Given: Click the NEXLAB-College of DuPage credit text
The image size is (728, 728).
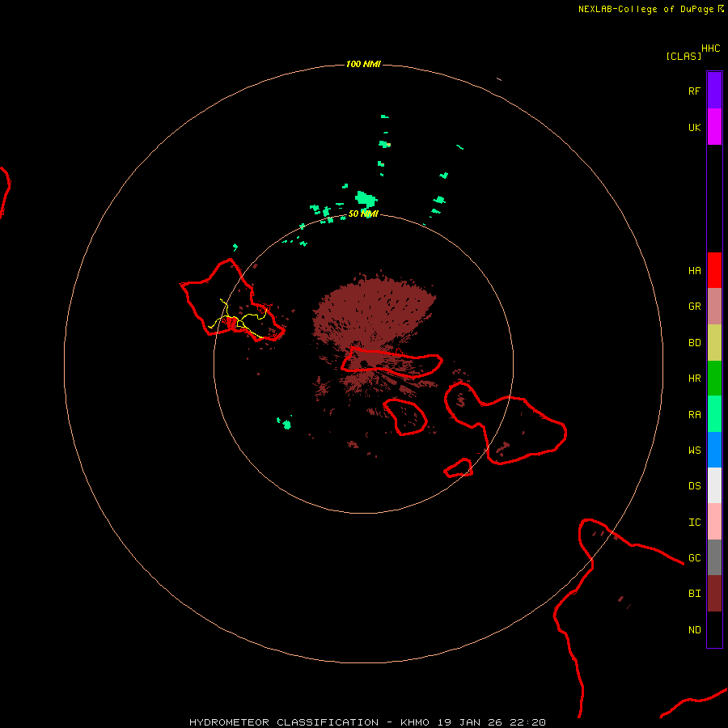Looking at the screenshot, I should [x=647, y=9].
